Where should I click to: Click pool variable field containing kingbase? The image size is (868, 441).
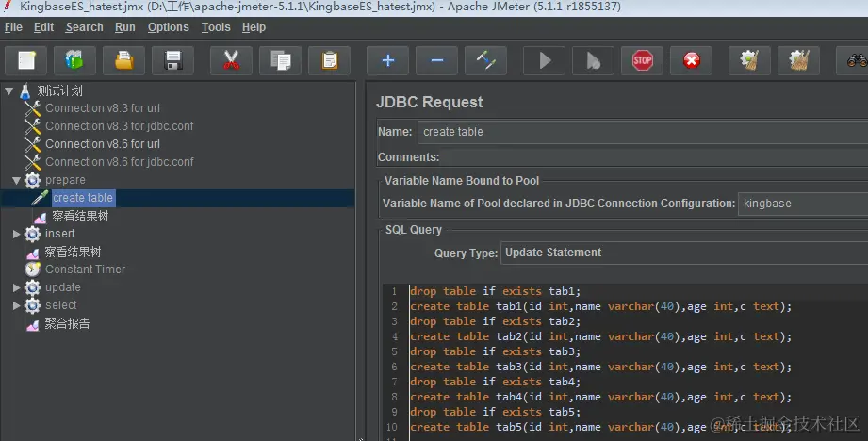pyautogui.click(x=803, y=204)
